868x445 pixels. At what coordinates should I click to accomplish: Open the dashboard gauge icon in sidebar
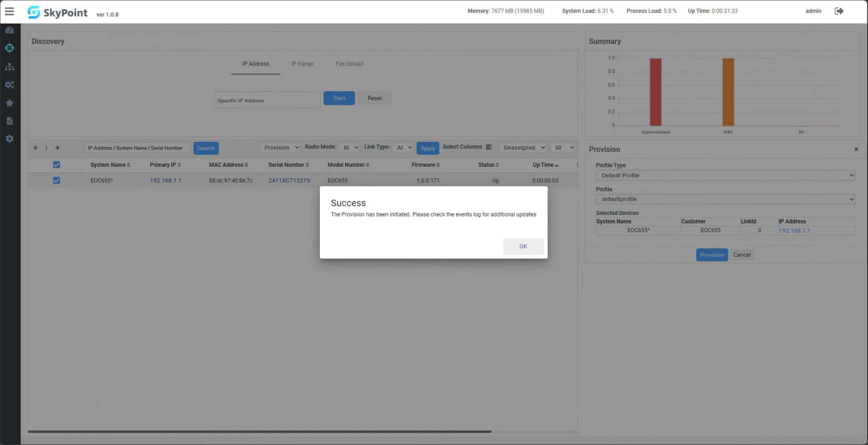point(10,30)
